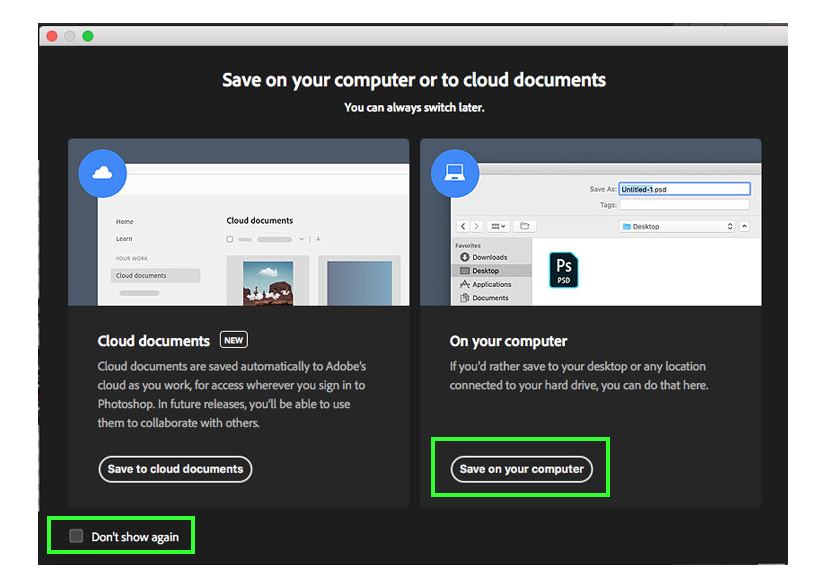Viewport: 835px width, 584px height.
Task: Check the selection checkbox above the cloud document thumbnails
Action: [230, 239]
